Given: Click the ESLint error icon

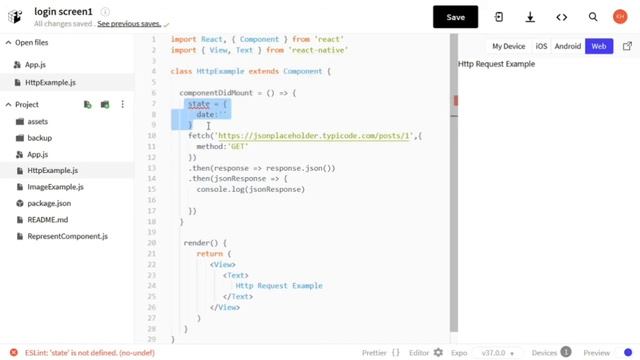Looking at the screenshot, I should pos(14,352).
